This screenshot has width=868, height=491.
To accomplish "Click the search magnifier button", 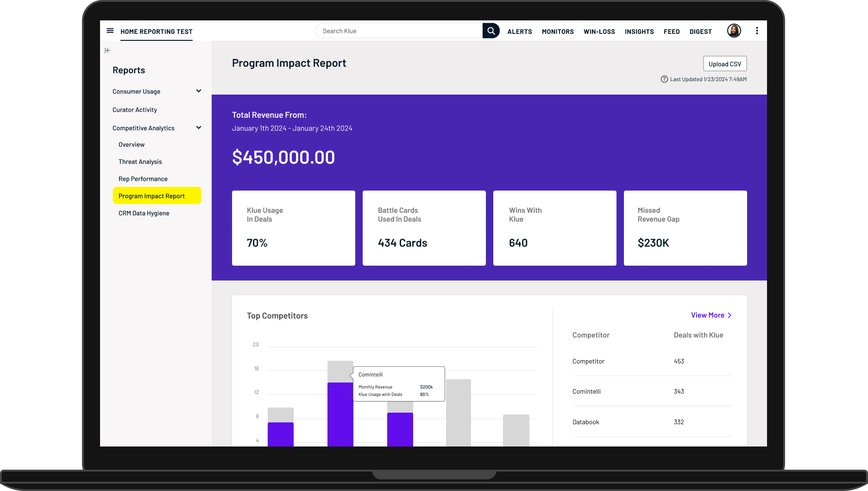I will [x=491, y=31].
